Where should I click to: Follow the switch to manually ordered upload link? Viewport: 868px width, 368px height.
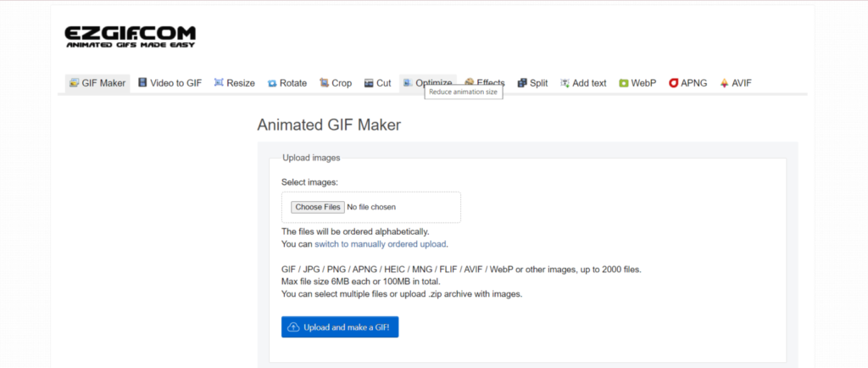381,244
